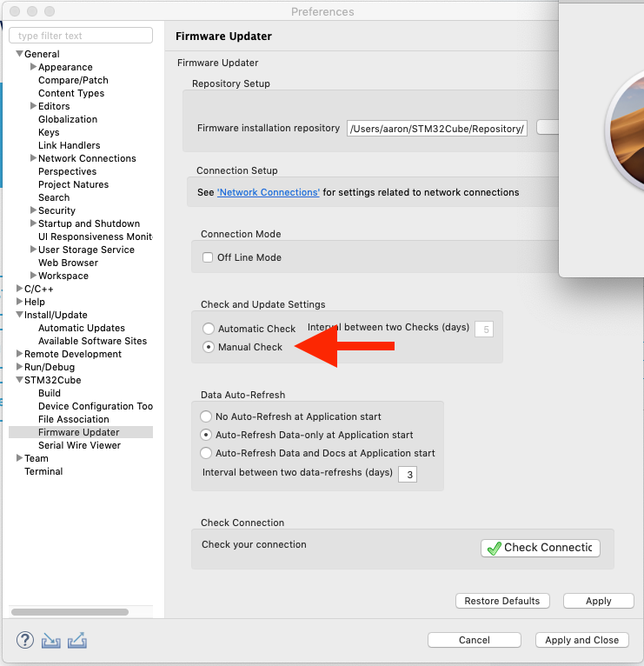Open Automatic Updates preferences

[x=82, y=328]
